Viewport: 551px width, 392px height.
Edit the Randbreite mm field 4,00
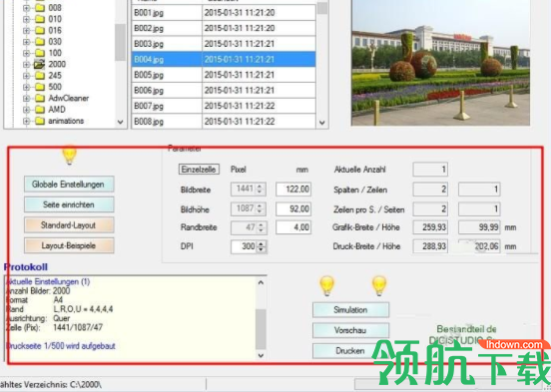[293, 227]
